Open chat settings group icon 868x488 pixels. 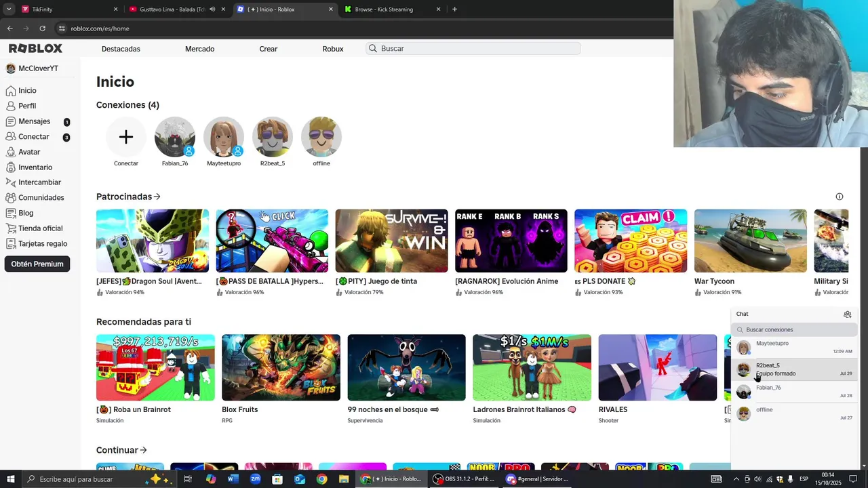(x=847, y=314)
